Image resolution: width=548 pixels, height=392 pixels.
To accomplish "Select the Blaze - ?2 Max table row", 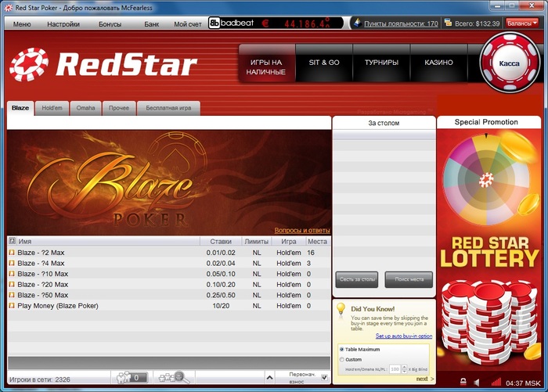I will coord(169,252).
